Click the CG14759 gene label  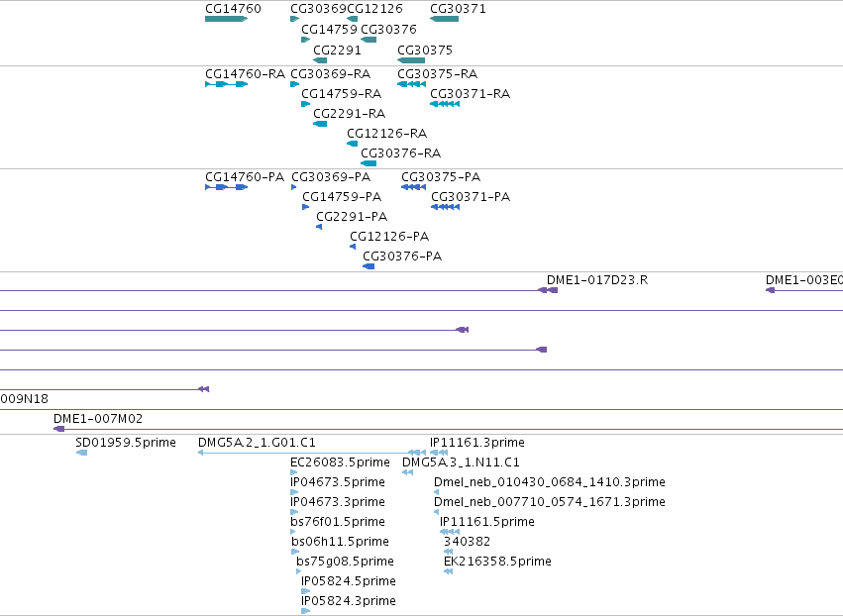[329, 30]
